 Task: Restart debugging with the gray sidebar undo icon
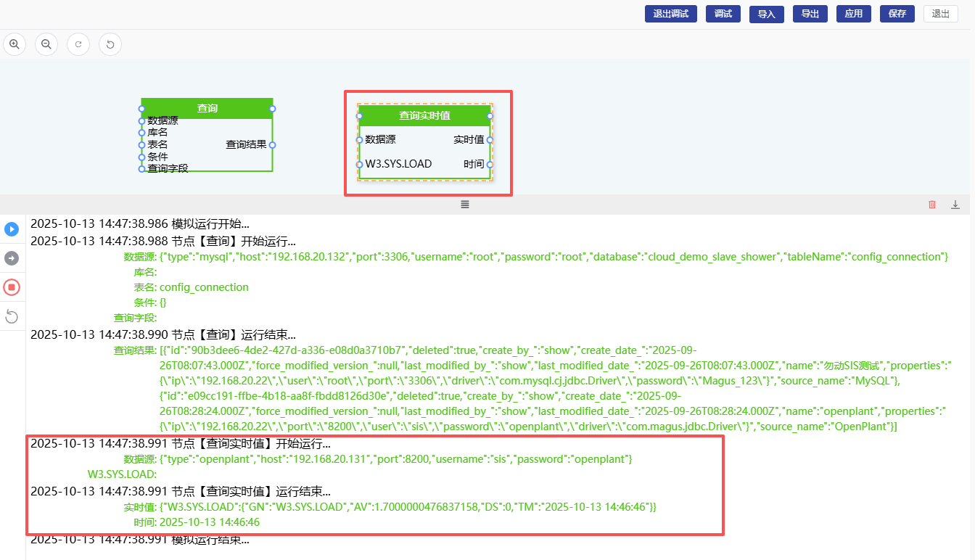tap(12, 316)
